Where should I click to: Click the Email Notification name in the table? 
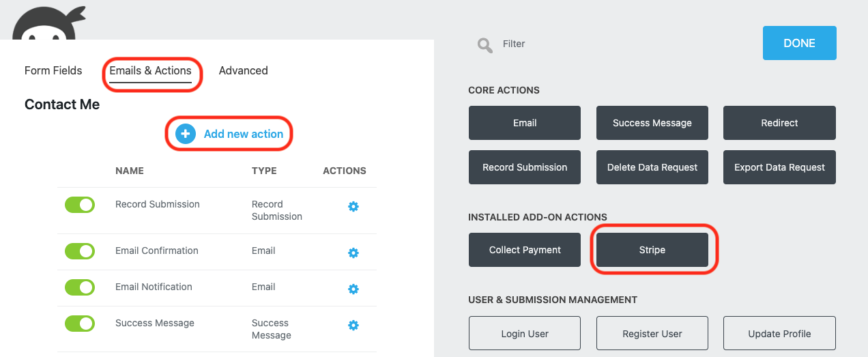[x=154, y=287]
